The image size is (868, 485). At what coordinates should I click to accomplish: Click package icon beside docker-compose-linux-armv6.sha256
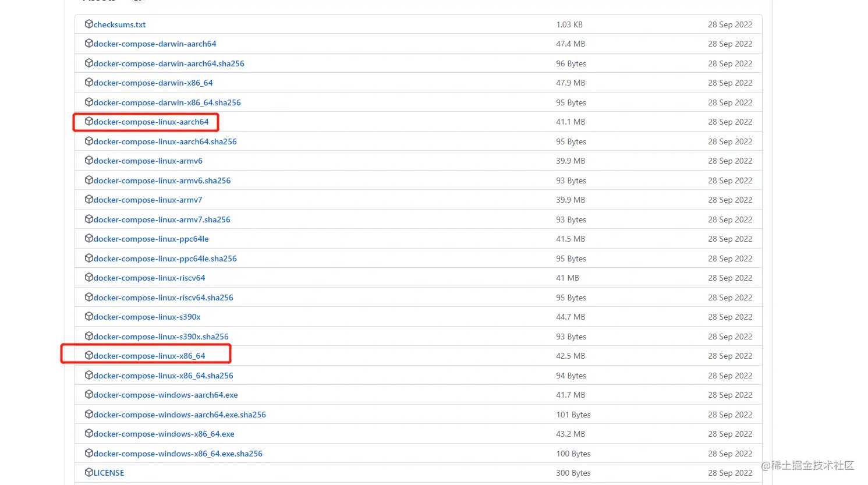(x=89, y=180)
